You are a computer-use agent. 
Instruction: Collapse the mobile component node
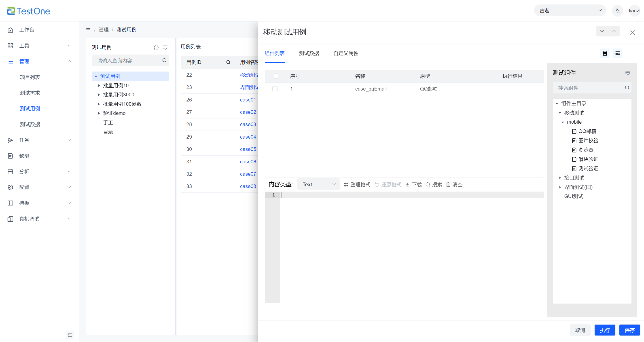tap(563, 122)
